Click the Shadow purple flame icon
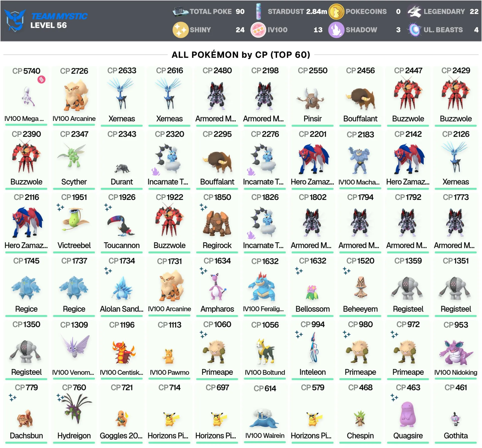Screen dimensions: 482x448 336,30
